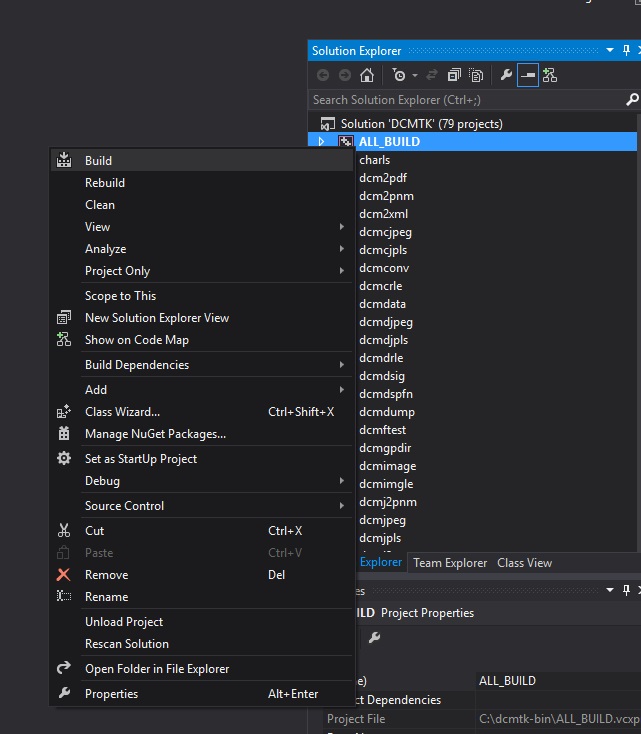The height and width of the screenshot is (734, 641).
Task: Click the wrench Properties icon in Solution Explorer toolbar
Action: (506, 75)
